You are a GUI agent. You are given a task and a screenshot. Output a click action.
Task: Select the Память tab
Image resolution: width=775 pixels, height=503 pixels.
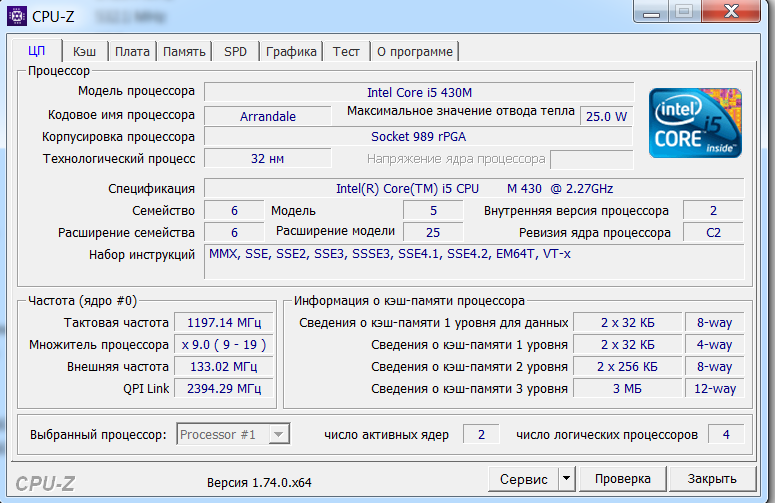click(184, 51)
